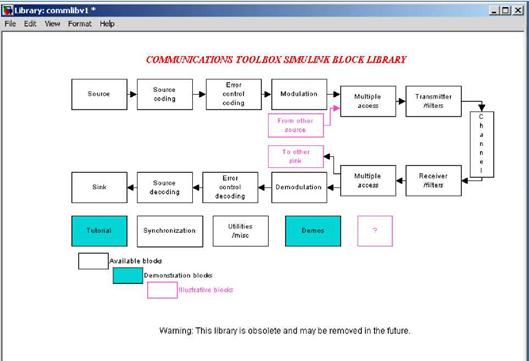This screenshot has height=361, width=529.
Task: Click the Simulink icon in title bar
Action: point(7,10)
